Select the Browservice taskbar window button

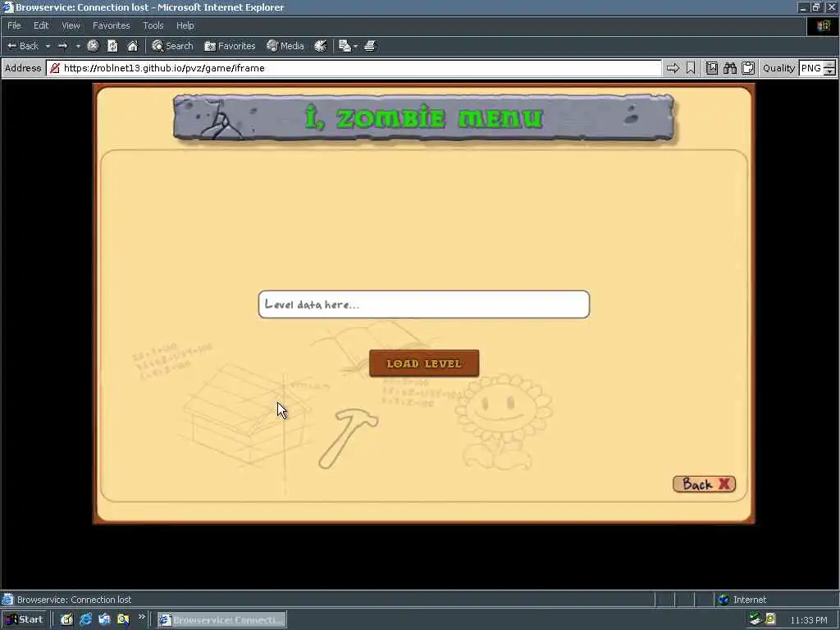click(221, 620)
